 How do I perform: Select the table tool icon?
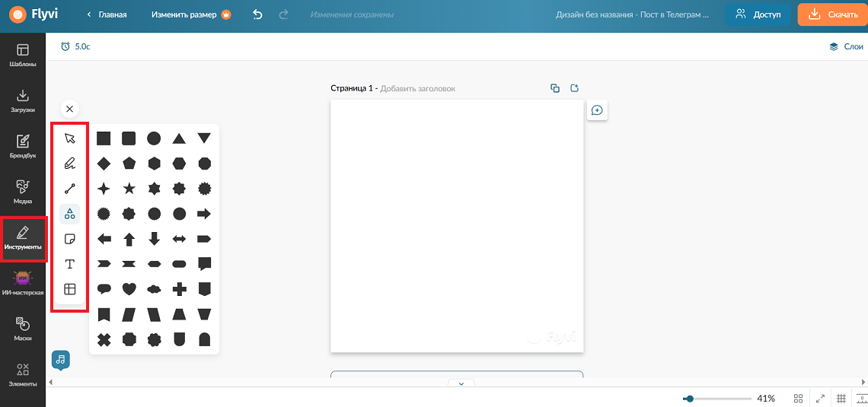70,289
